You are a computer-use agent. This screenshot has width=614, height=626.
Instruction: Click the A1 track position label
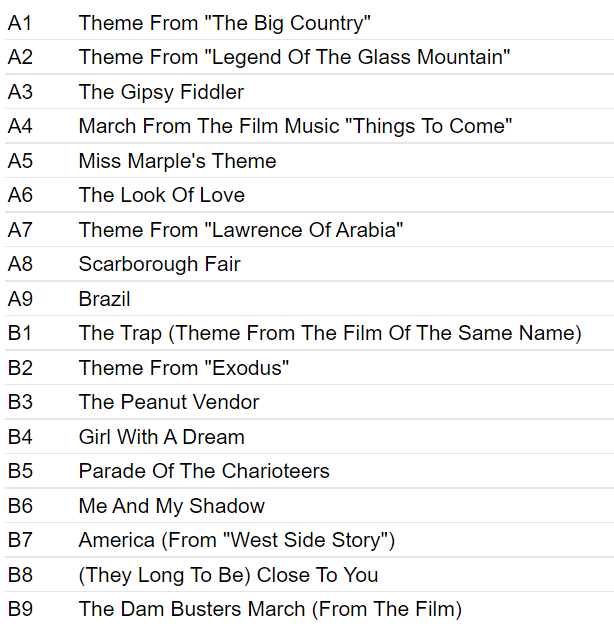coord(20,23)
